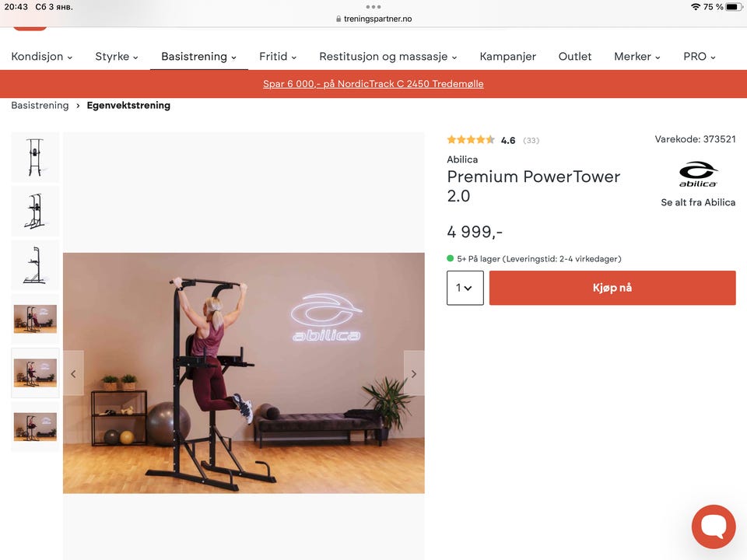Expand the Kondisjon menu
747x560 pixels.
42,57
